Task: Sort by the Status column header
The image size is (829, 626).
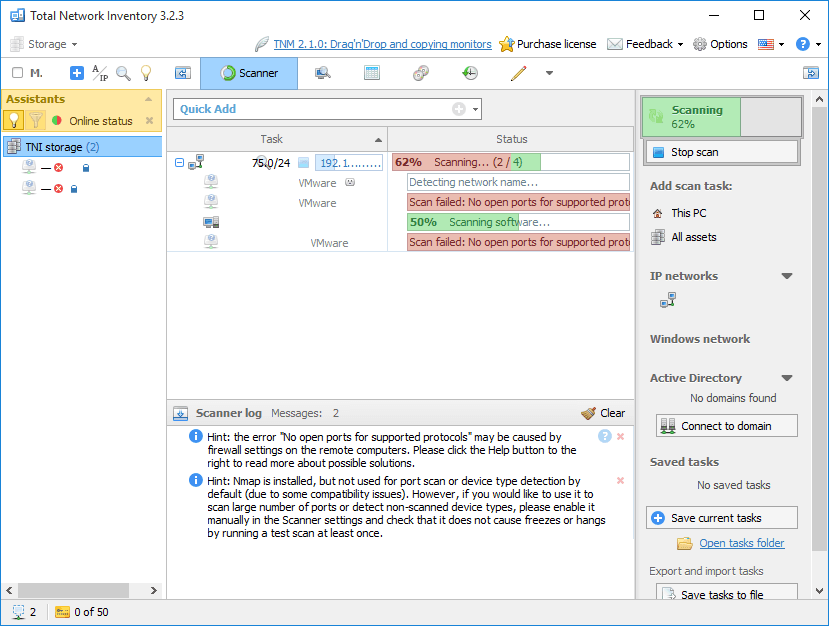Action: (511, 139)
